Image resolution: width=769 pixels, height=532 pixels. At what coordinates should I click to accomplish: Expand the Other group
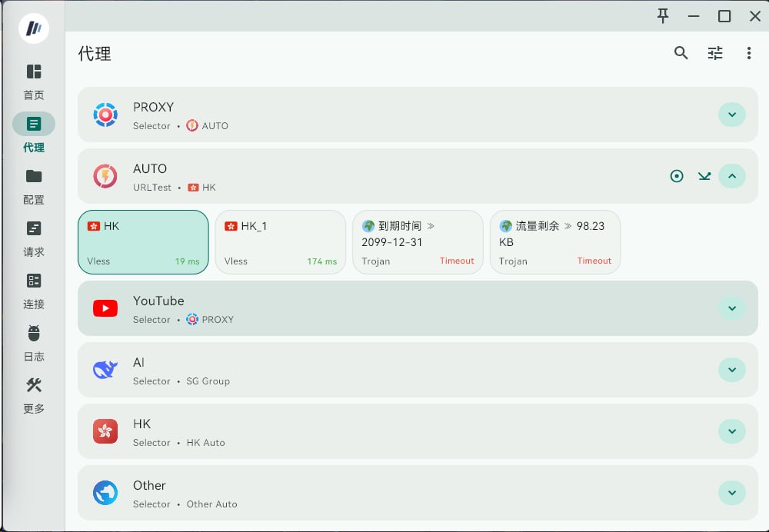[x=732, y=493]
